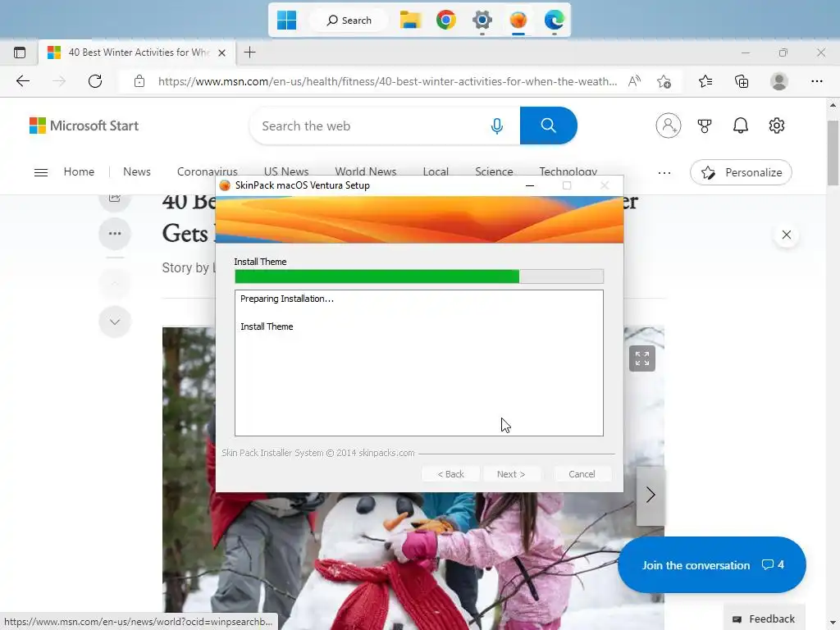Screen dimensions: 840x630
Task: Open the Windows Start menu
Action: (286, 21)
